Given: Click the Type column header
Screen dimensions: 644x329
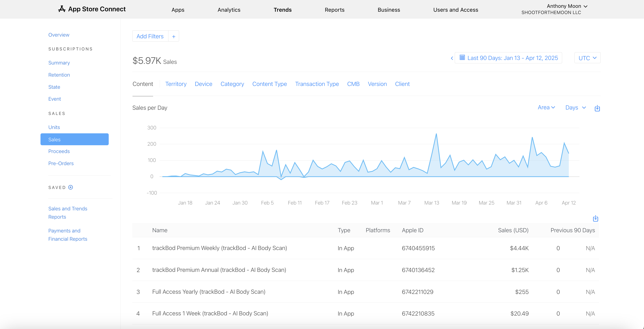Looking at the screenshot, I should [x=344, y=230].
